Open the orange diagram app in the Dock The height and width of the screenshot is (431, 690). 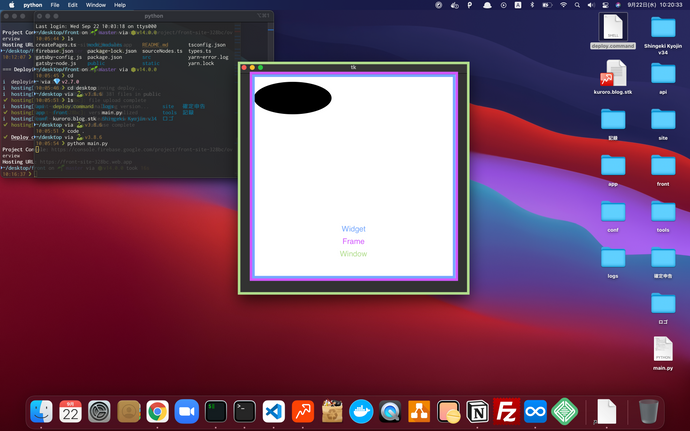pos(419,412)
